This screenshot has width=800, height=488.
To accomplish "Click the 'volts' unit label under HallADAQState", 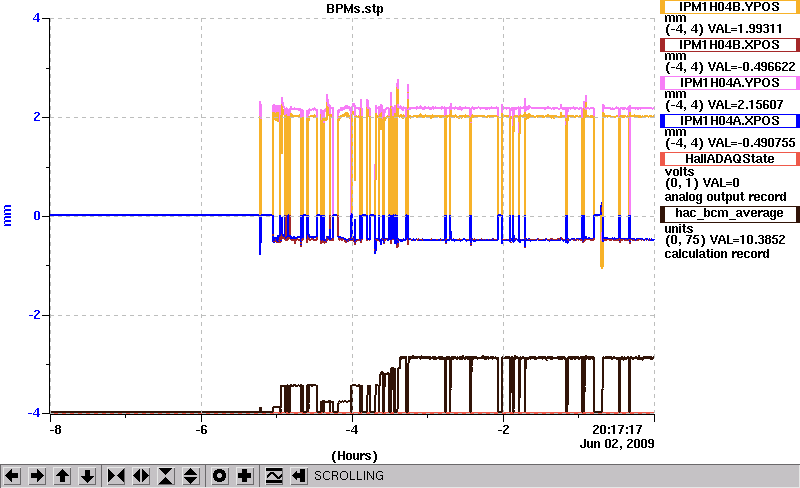I will tap(679, 172).
